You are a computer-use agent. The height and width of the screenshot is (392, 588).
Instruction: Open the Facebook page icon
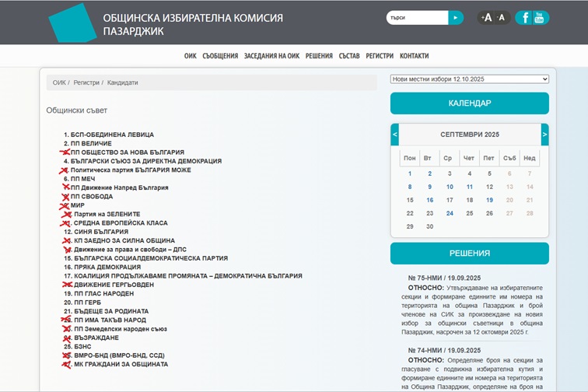click(524, 17)
